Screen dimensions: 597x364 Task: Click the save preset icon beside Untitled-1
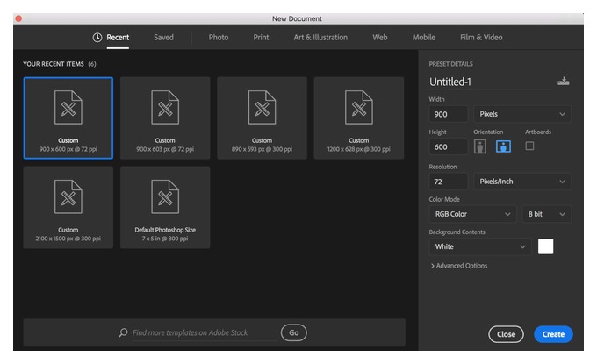tap(563, 81)
